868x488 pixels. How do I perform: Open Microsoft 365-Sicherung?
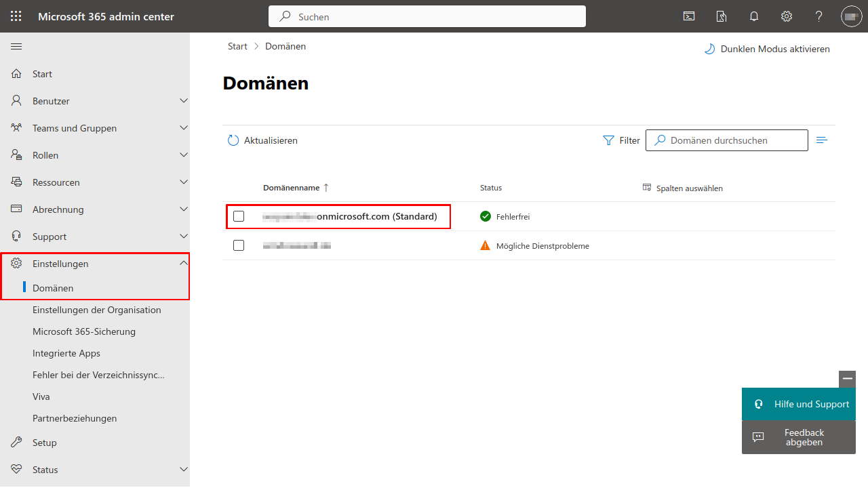pyautogui.click(x=84, y=331)
